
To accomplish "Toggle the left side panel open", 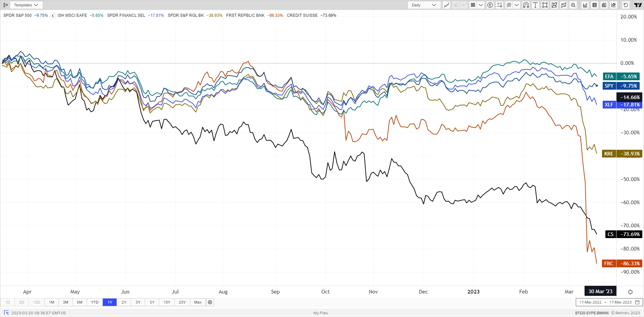I will pos(5,5).
